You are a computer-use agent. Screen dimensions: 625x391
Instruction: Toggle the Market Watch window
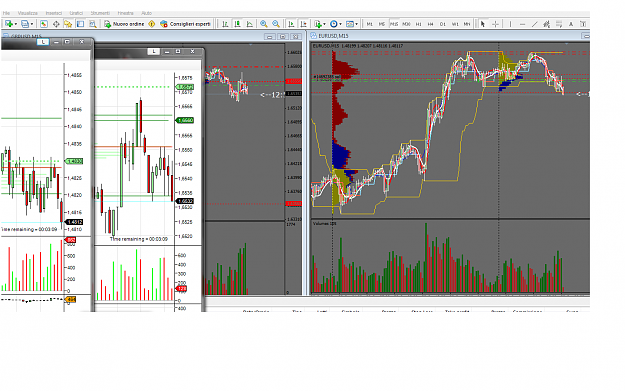[x=44, y=24]
